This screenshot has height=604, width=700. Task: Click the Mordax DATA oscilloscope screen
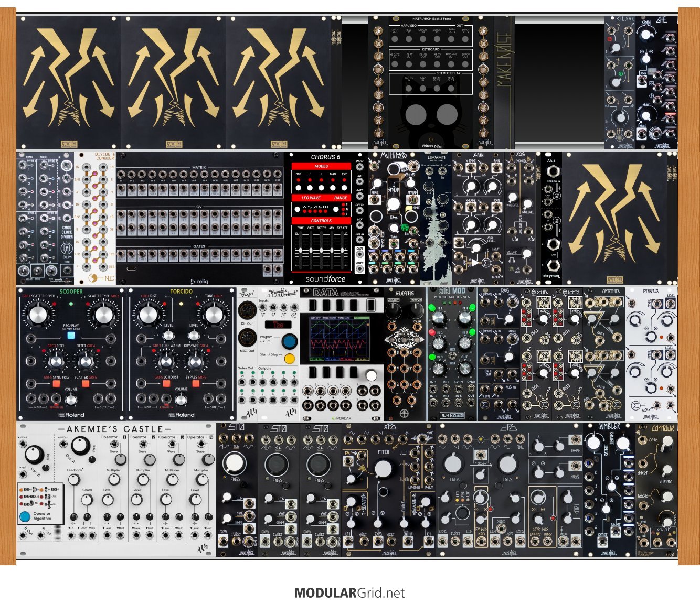339,339
